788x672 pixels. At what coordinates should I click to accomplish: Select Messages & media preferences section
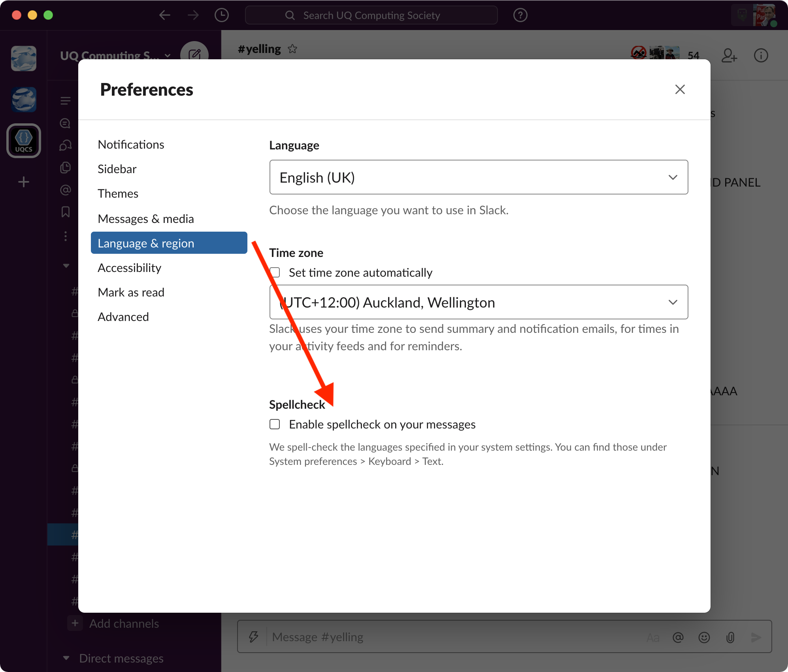pos(146,218)
